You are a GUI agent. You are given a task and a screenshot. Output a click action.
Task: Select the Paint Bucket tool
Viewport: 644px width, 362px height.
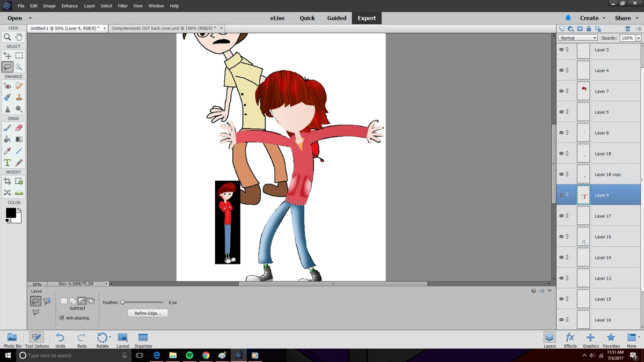pyautogui.click(x=8, y=139)
